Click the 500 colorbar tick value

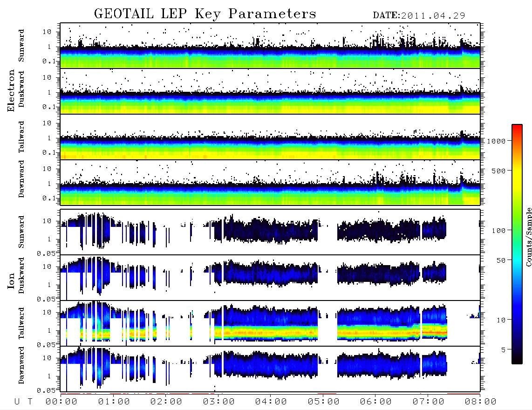(x=498, y=171)
